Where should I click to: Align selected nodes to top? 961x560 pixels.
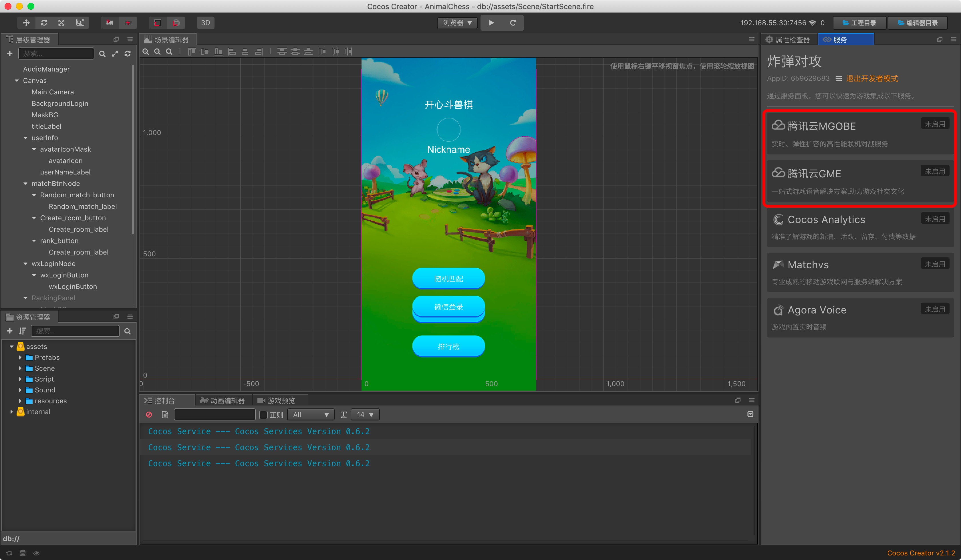tap(191, 51)
